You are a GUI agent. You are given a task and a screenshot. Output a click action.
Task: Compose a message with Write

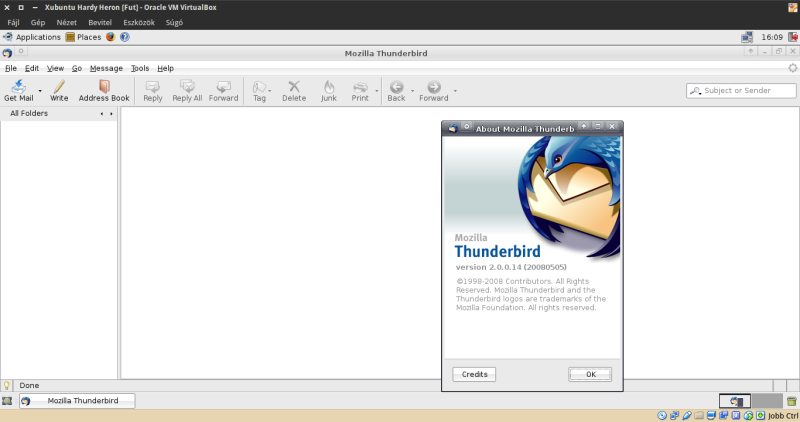[59, 91]
